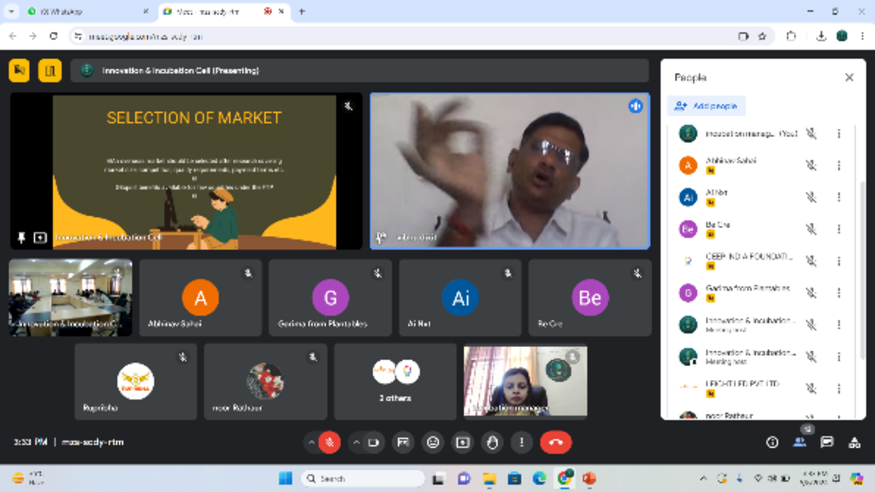Open the activities panel icon
875x492 pixels.
[854, 442]
